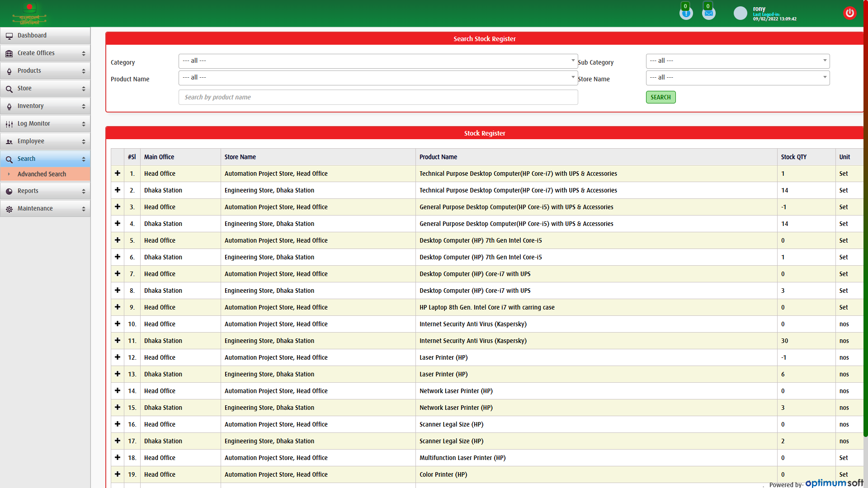Expand Inventory menu arrows
The image size is (868, 488).
point(84,106)
